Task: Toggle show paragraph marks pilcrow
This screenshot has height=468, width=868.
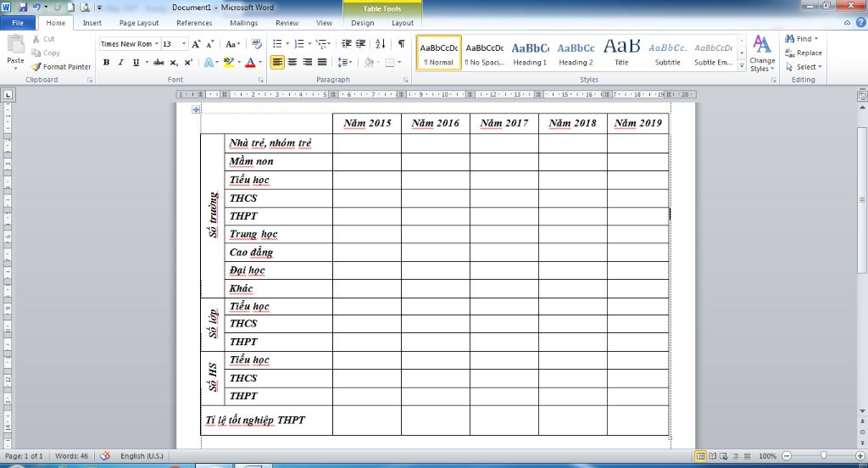Action: click(x=401, y=44)
